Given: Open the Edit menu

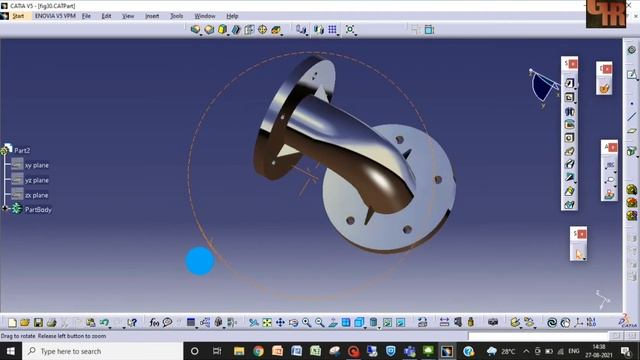Looking at the screenshot, I should click(106, 16).
